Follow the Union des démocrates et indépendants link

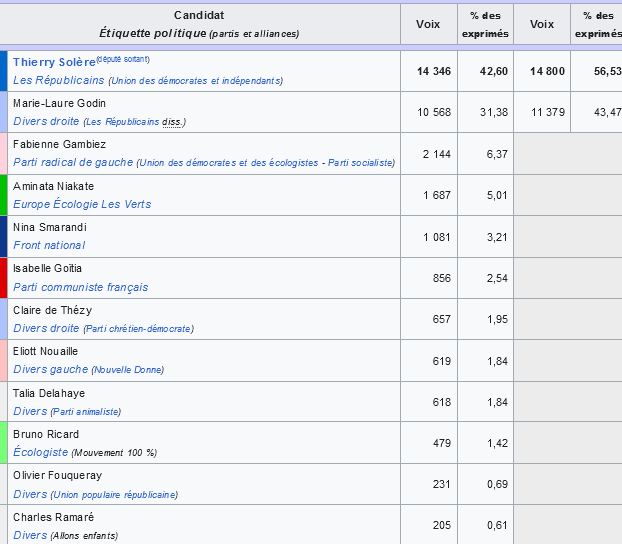coord(196,81)
